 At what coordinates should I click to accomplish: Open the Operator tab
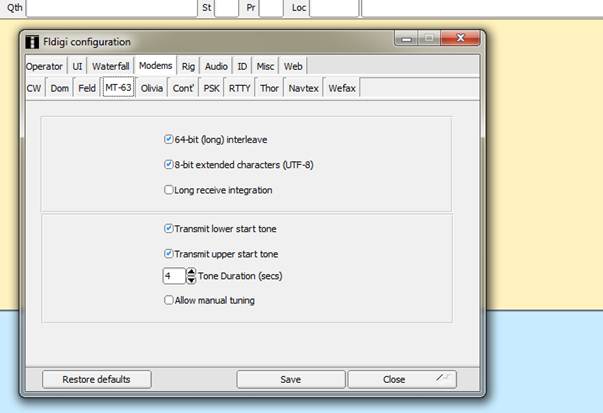[x=44, y=66]
